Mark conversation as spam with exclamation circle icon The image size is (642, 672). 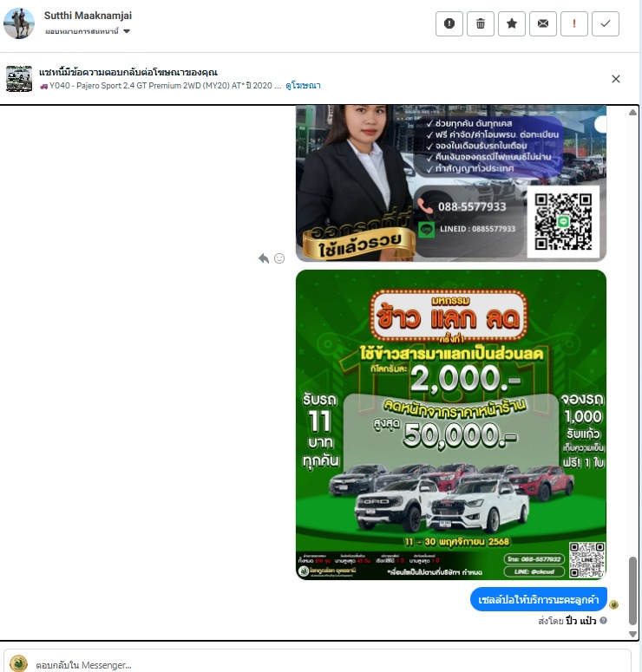pos(449,23)
